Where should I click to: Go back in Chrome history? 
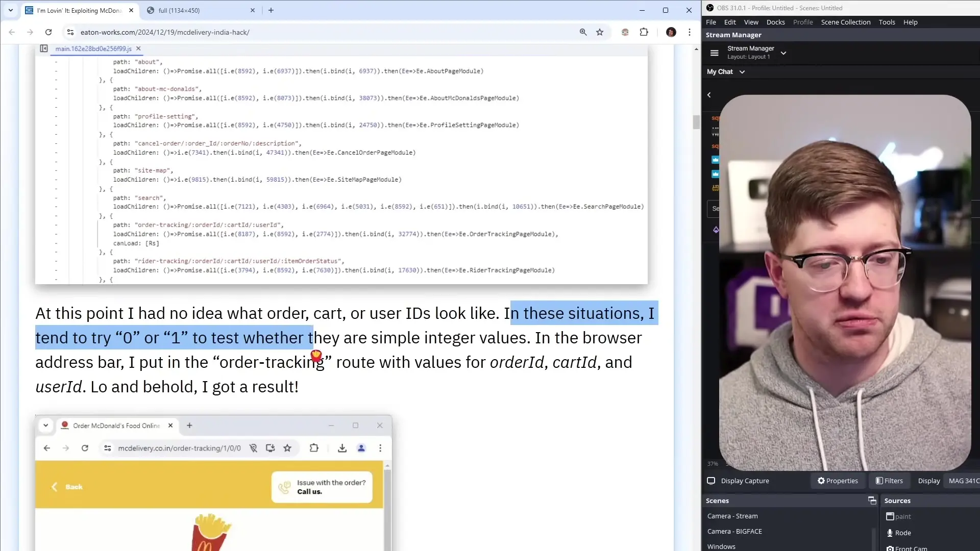12,32
